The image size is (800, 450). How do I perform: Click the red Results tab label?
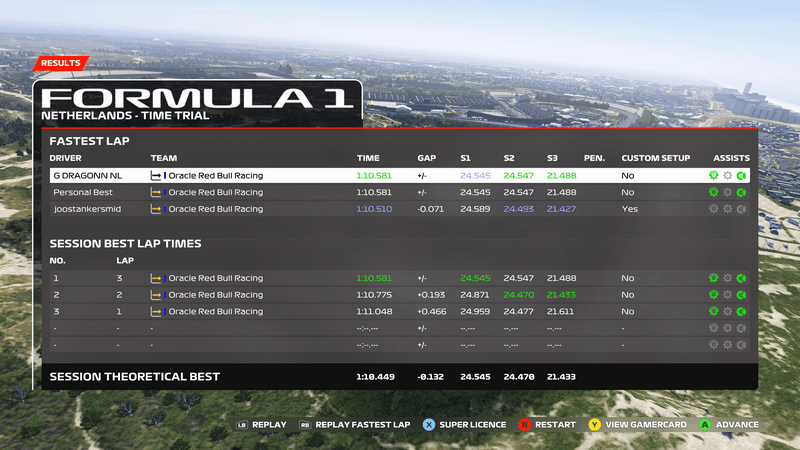(61, 63)
